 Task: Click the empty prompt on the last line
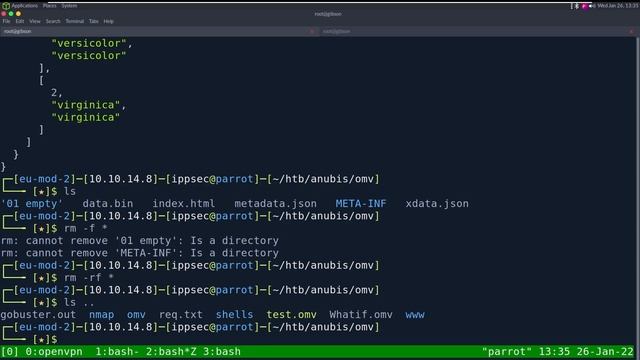30,339
